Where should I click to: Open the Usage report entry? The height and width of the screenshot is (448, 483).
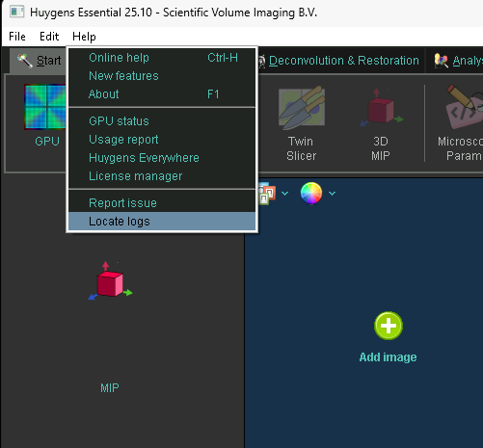tap(162, 140)
